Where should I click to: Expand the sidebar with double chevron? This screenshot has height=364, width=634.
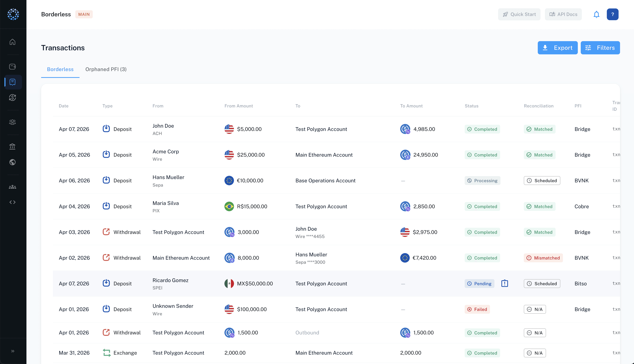pos(12,351)
